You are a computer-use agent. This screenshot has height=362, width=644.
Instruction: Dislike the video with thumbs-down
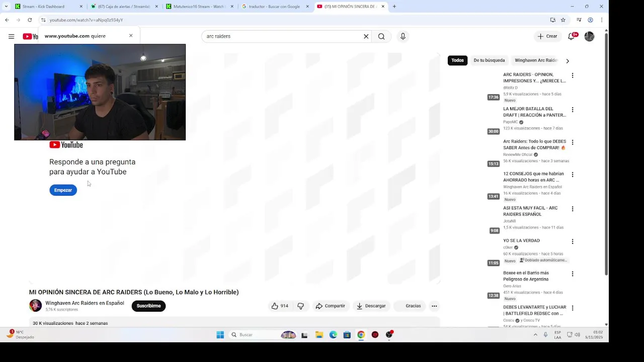[x=300, y=306]
